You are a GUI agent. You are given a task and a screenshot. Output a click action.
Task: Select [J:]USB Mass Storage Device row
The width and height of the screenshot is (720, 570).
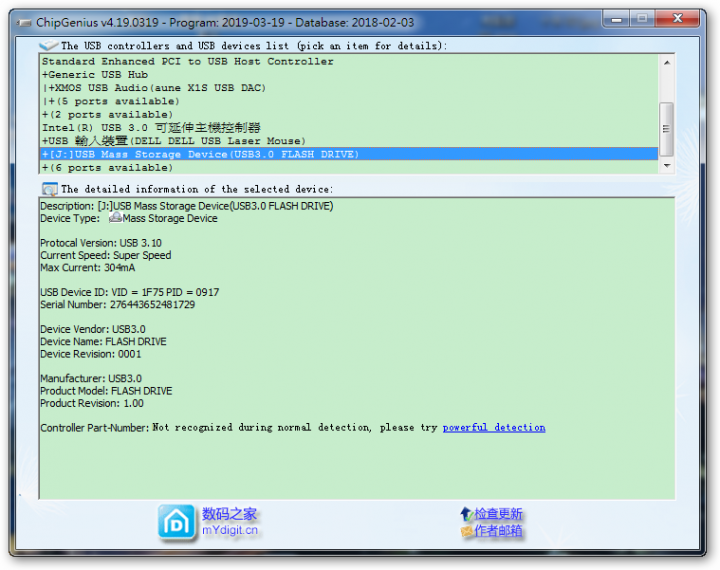pyautogui.click(x=349, y=154)
